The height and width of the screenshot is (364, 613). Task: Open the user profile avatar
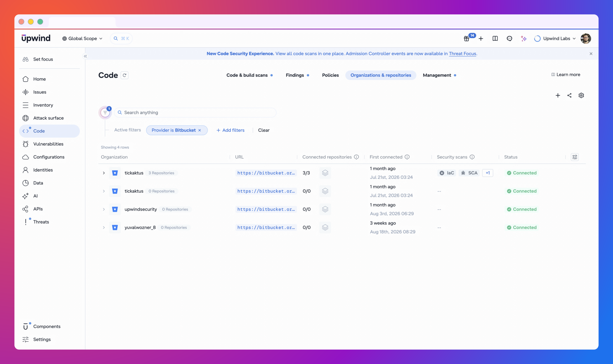[586, 39]
